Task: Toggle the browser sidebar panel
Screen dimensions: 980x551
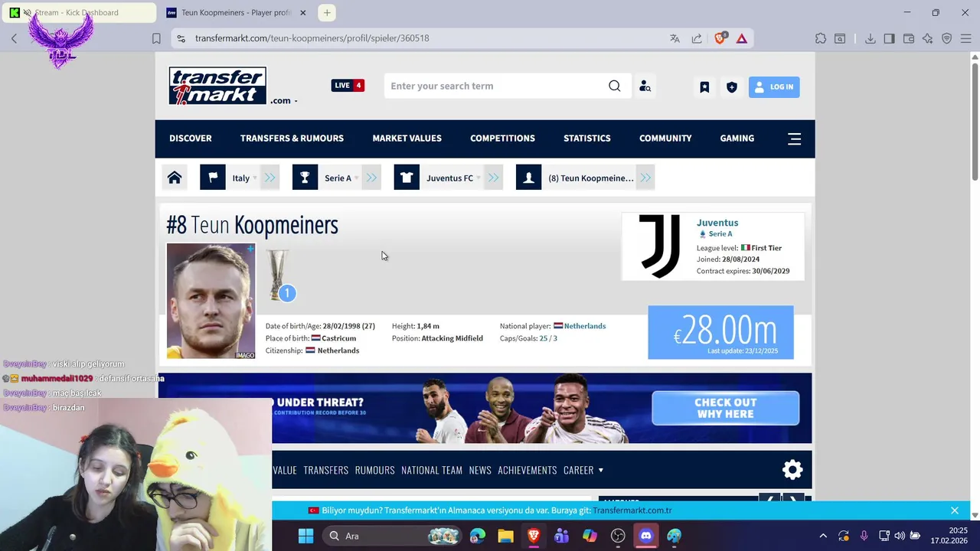Action: 889,38
